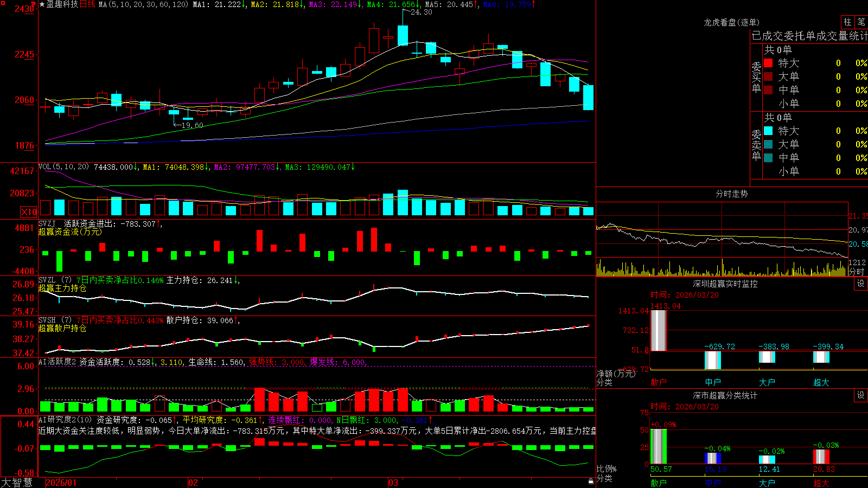Click the MA2: 21.818 value in header
The width and height of the screenshot is (868, 488).
coord(277,4)
